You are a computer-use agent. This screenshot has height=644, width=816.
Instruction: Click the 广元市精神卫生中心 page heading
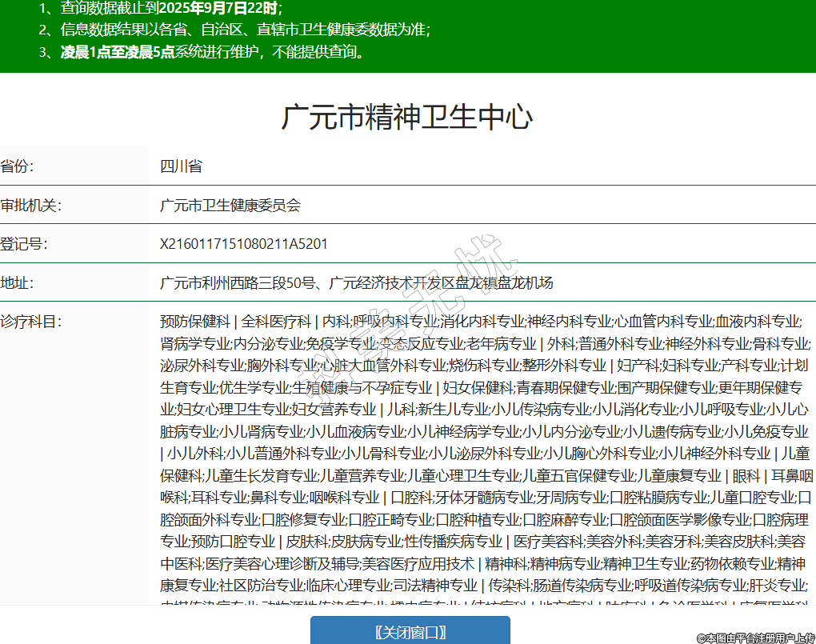407,117
